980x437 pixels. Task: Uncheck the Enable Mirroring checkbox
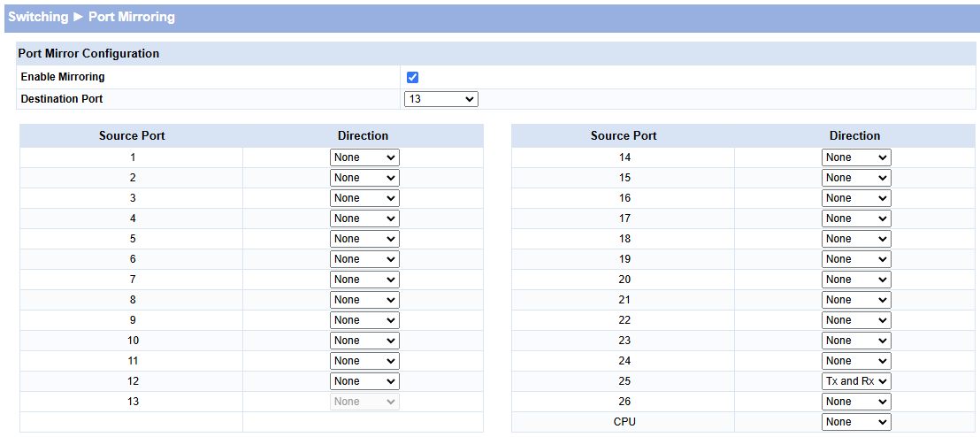(412, 78)
